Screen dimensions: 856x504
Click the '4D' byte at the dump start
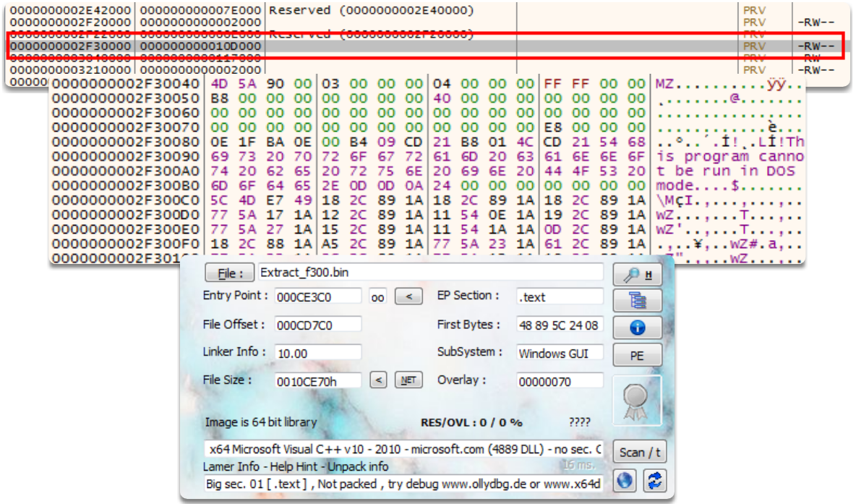[x=220, y=84]
